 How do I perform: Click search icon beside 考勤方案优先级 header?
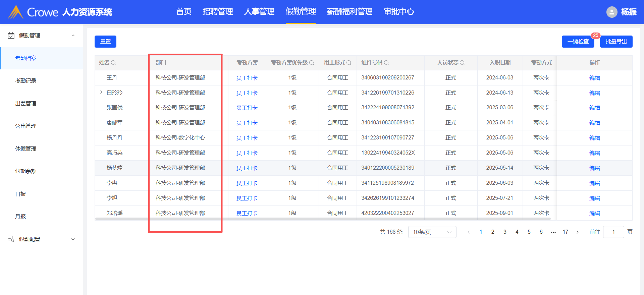(312, 63)
